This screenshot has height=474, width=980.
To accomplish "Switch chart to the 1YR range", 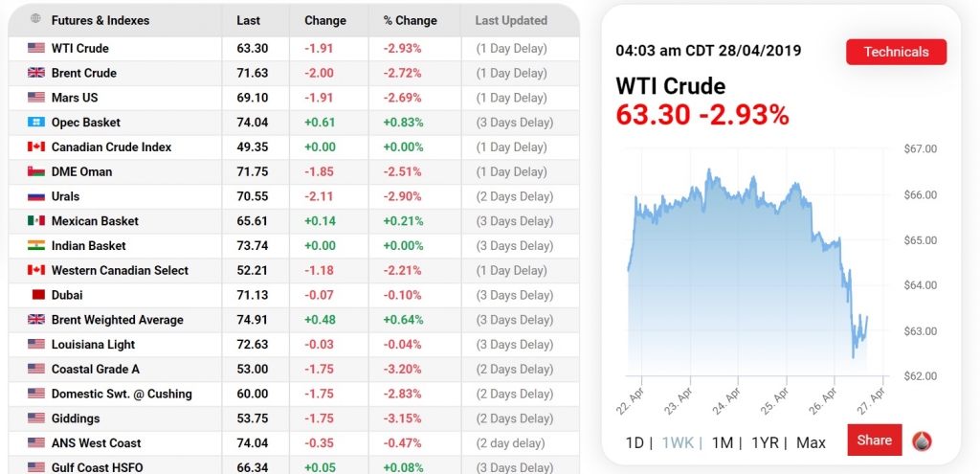I will 766,442.
